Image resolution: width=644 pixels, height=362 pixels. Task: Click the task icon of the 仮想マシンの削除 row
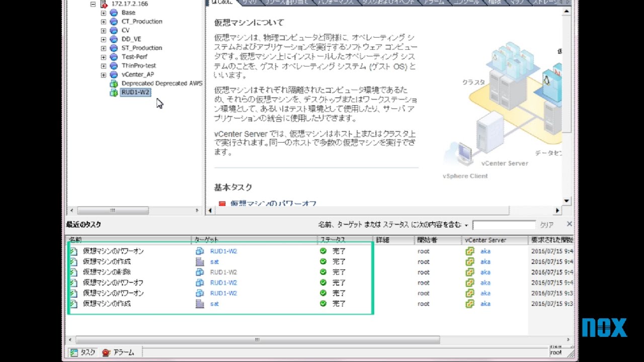click(73, 272)
